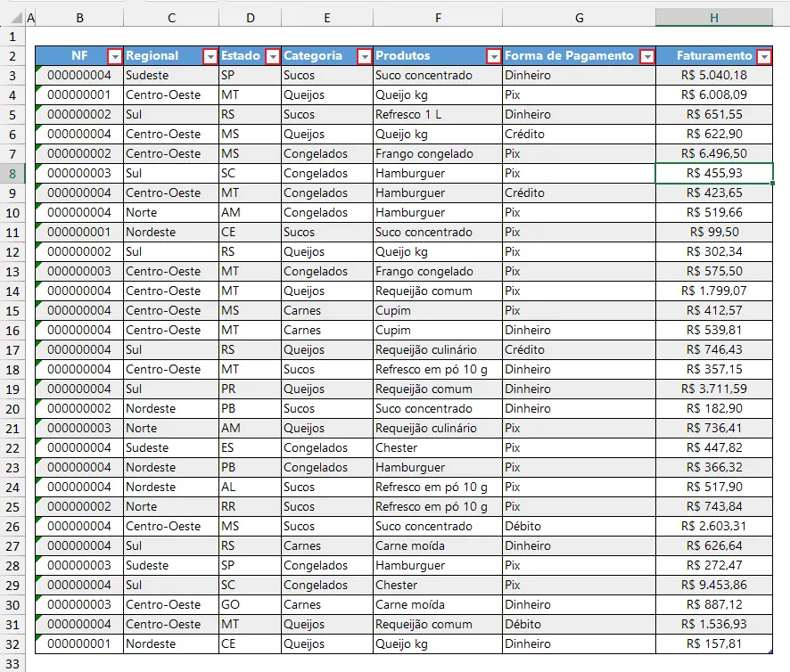Select column G header
The image size is (790, 672).
pos(580,18)
